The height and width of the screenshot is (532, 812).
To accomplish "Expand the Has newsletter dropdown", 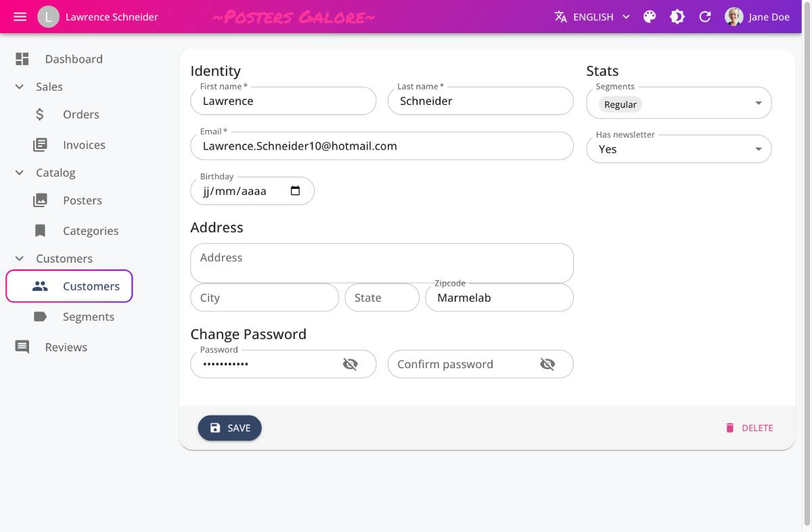I will click(x=758, y=149).
